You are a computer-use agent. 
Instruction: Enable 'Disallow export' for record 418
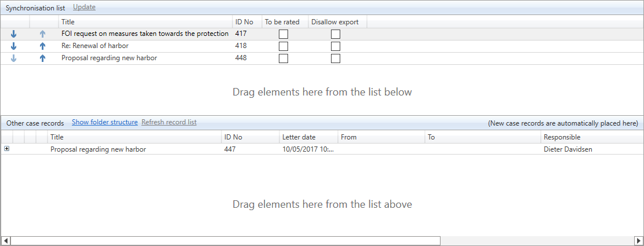point(336,46)
